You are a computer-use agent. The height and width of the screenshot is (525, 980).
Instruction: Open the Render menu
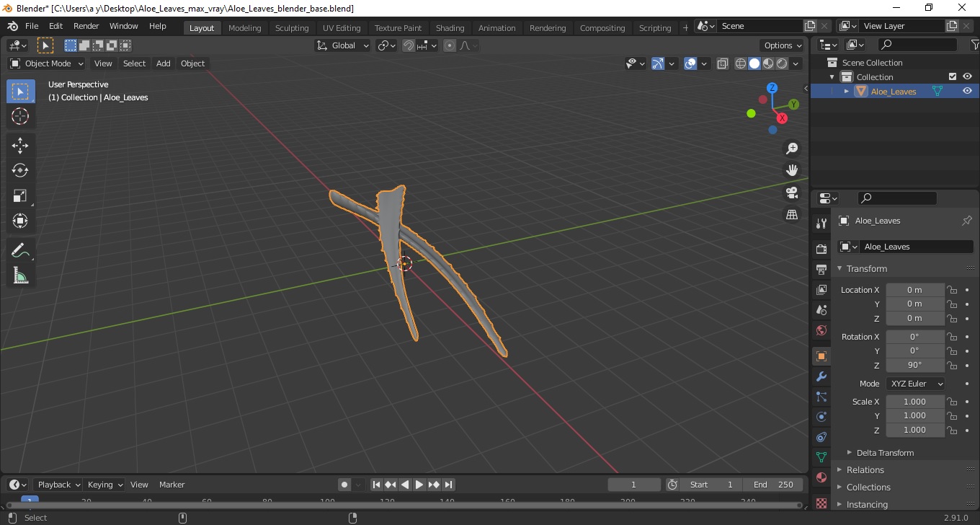pyautogui.click(x=86, y=26)
